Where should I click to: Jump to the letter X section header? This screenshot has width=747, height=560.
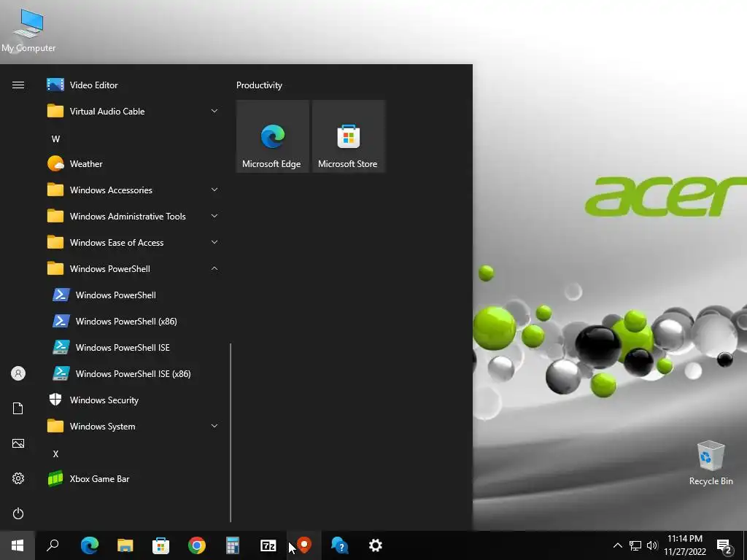55,454
